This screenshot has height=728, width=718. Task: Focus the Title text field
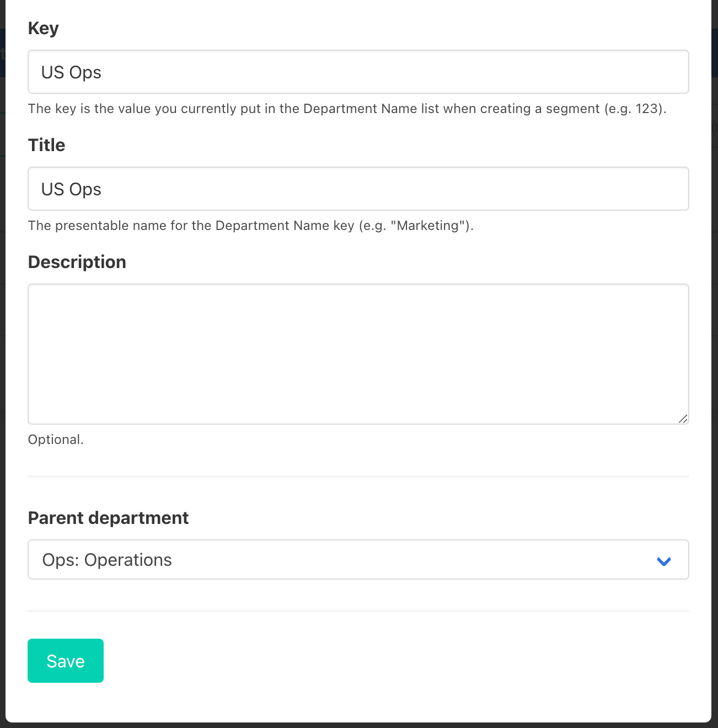[358, 189]
